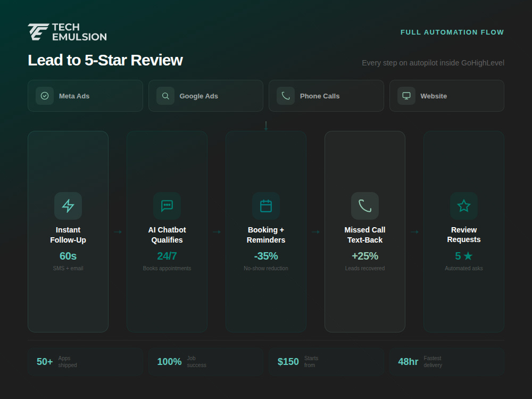532x399 pixels.
Task: Click the Books appointments caption
Action: (167, 268)
